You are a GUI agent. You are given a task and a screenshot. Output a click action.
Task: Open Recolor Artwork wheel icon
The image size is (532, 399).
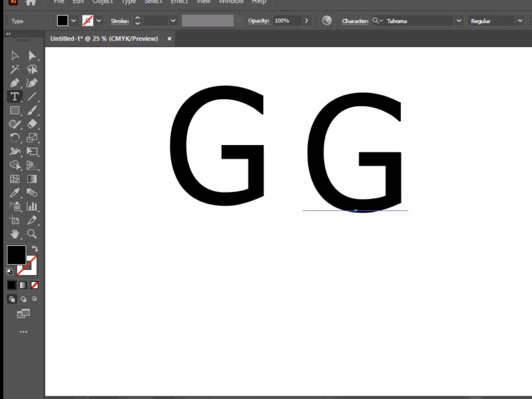(327, 21)
